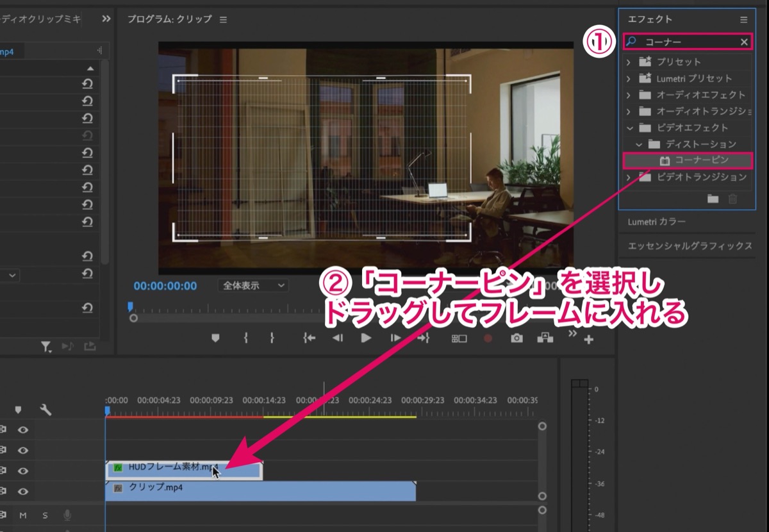Toggle the eye for the クリップ.mp4 track
The width and height of the screenshot is (769, 532).
point(23,492)
